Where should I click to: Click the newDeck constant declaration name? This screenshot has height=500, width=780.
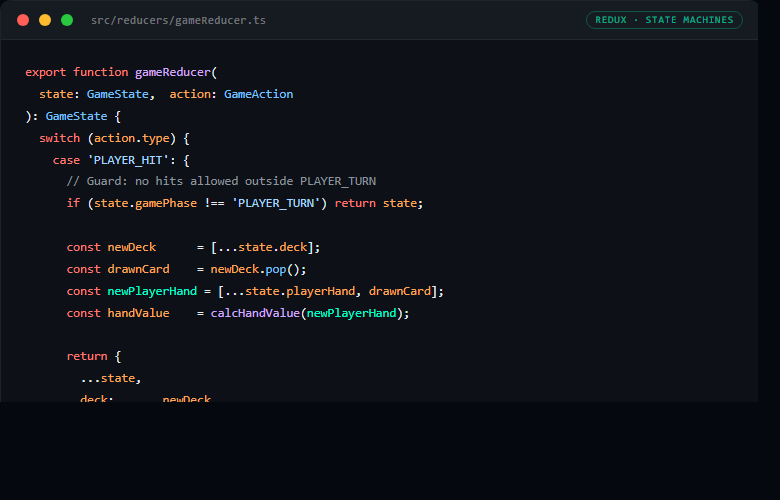132,247
